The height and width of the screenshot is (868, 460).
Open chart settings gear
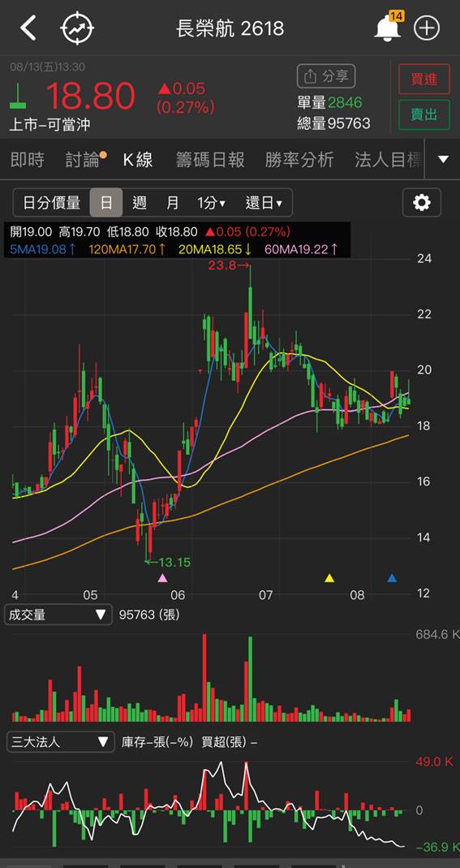(x=422, y=203)
